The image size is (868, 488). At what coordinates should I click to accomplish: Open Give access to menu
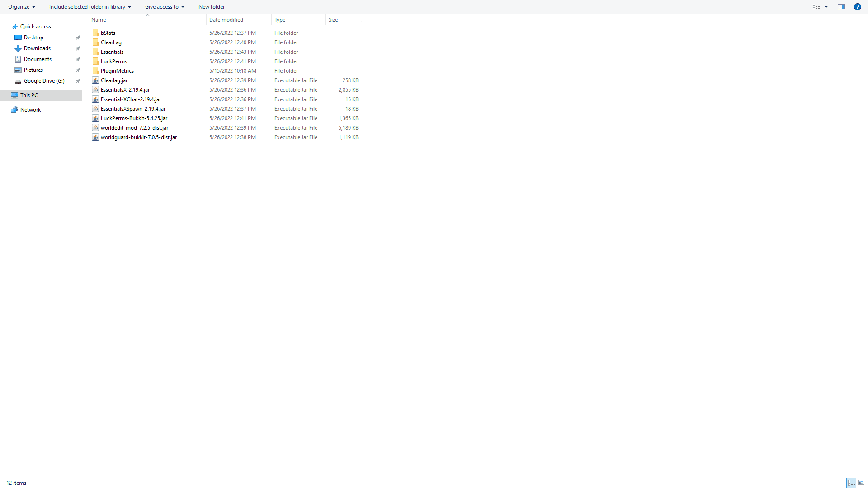point(165,7)
